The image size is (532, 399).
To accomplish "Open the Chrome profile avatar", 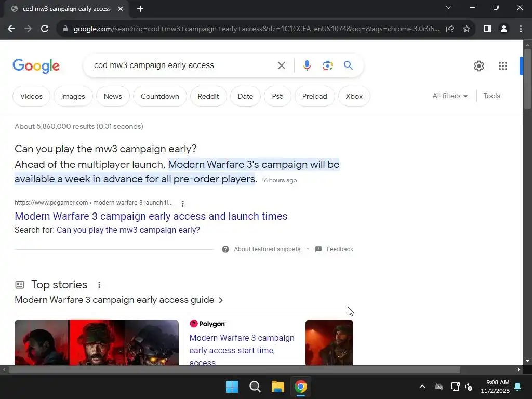I will [504, 29].
